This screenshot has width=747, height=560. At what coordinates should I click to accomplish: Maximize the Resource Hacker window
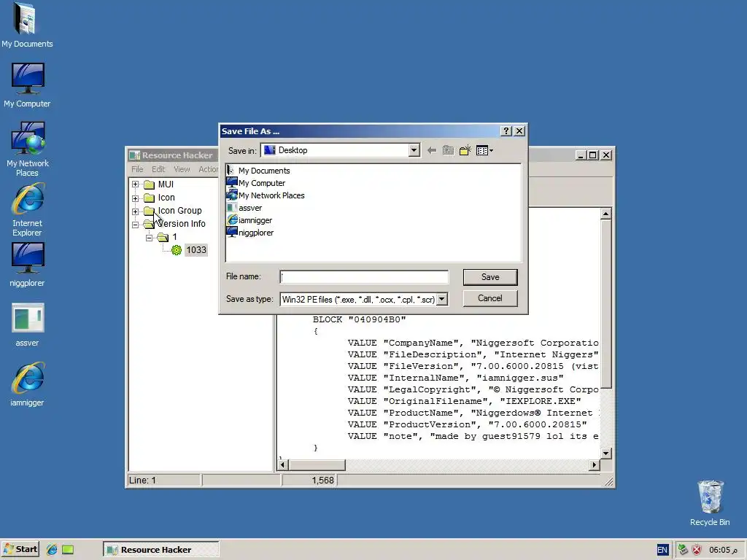point(592,155)
